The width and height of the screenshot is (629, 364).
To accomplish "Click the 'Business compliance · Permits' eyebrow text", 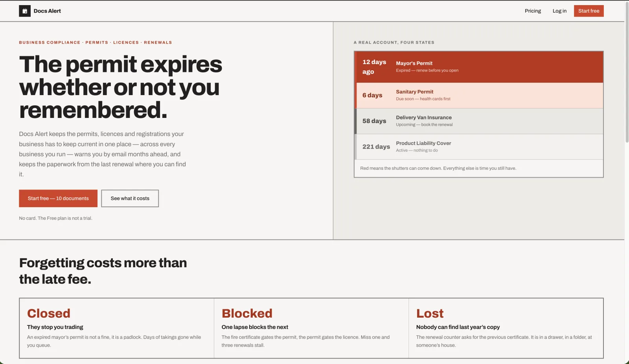I will (96, 42).
